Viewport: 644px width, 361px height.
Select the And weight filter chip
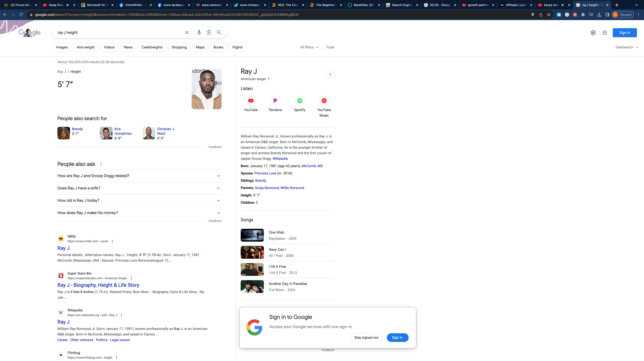85,47
